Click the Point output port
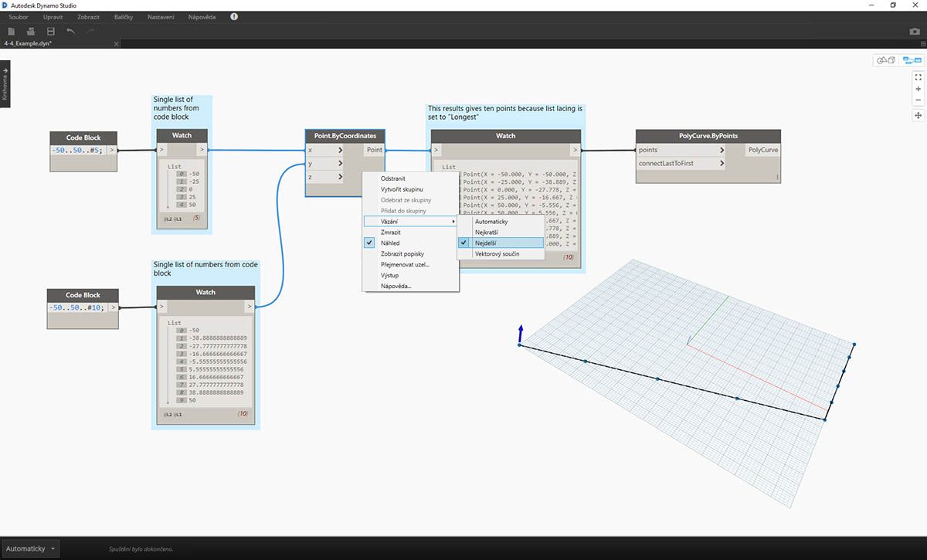 point(374,150)
